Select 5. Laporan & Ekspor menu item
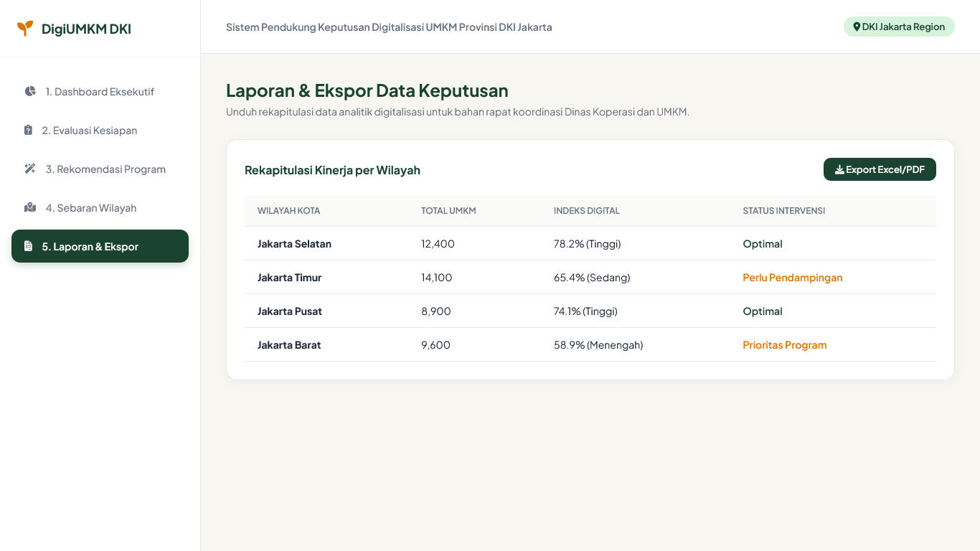The height and width of the screenshot is (551, 980). [x=100, y=246]
